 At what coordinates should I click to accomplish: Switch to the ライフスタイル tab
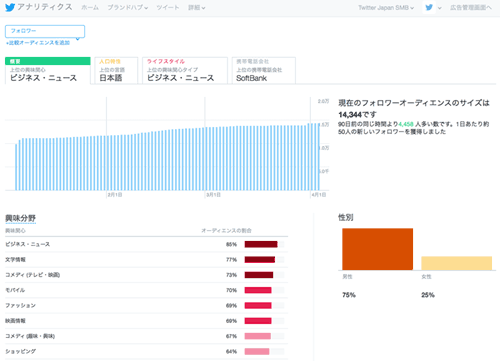click(x=185, y=70)
